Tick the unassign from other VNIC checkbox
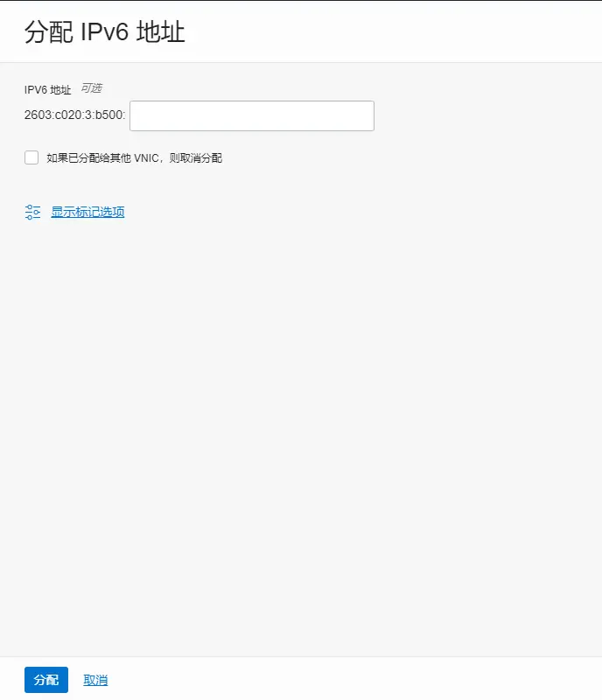602x700 pixels. (x=31, y=157)
